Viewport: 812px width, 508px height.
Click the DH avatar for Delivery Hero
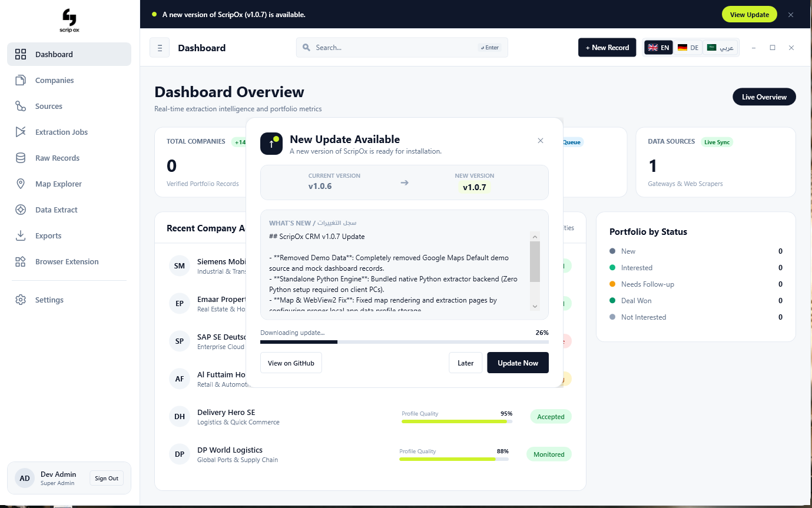[180, 417]
